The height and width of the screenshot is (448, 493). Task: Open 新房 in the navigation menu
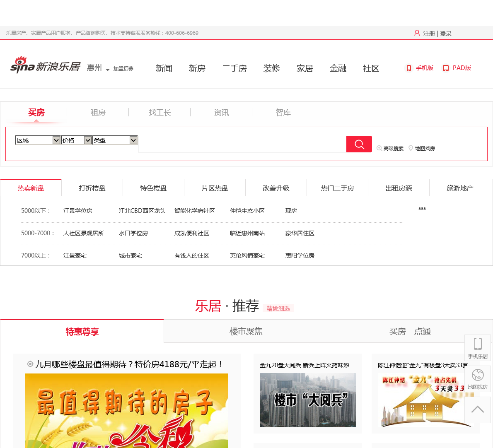pos(197,69)
